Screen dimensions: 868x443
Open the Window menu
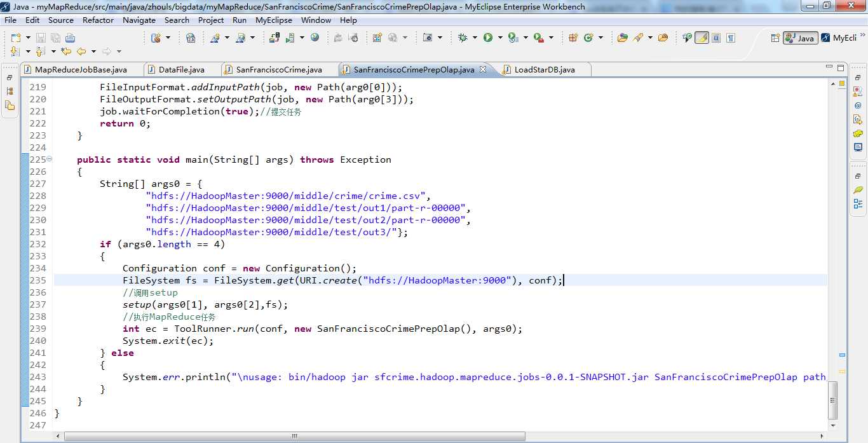[x=316, y=20]
